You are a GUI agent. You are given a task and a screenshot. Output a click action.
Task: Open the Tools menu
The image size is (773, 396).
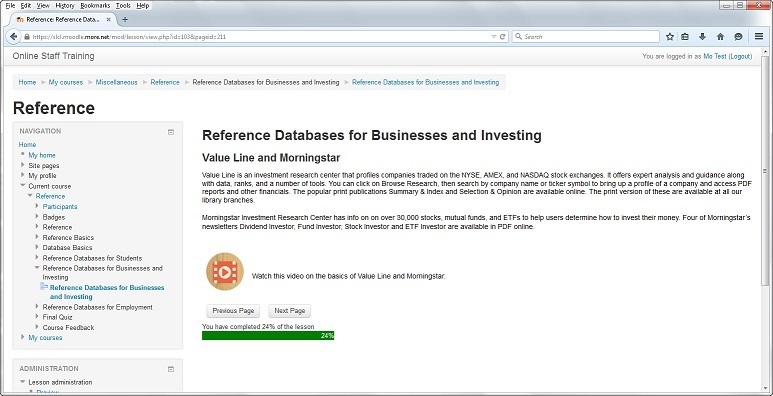click(123, 5)
